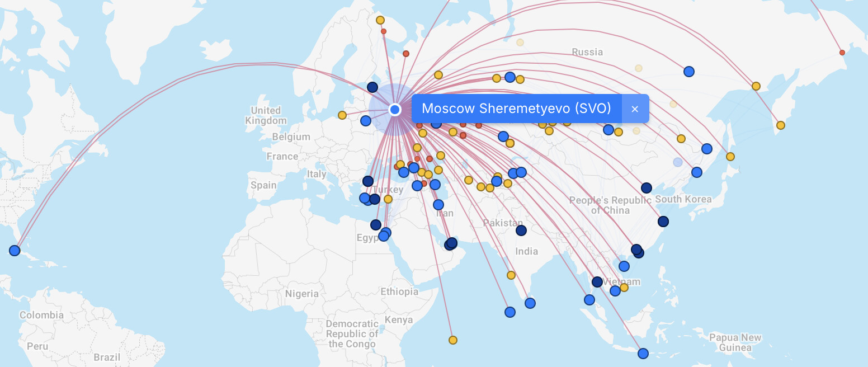
Task: Click the Moscow Sheremetyevo (SVO) label
Action: 516,109
